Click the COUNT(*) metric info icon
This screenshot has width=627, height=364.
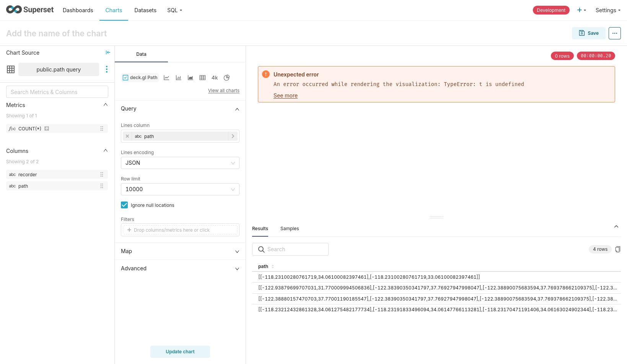click(47, 128)
